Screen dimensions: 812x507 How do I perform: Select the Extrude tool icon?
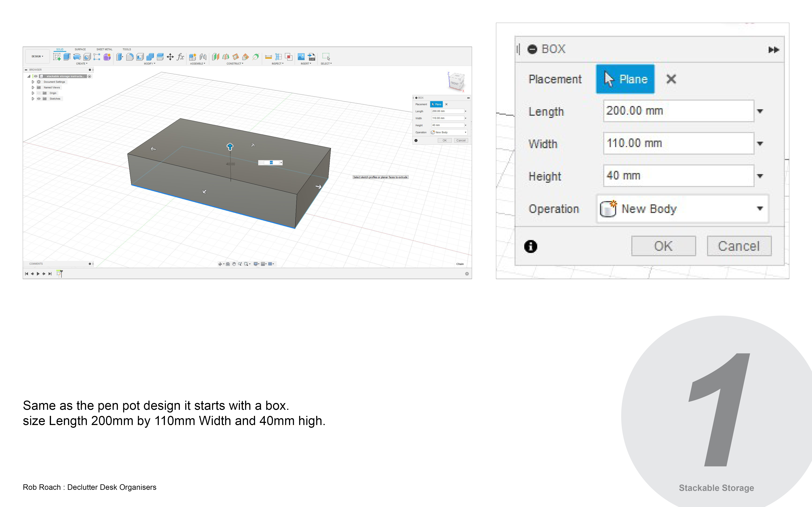[67, 57]
